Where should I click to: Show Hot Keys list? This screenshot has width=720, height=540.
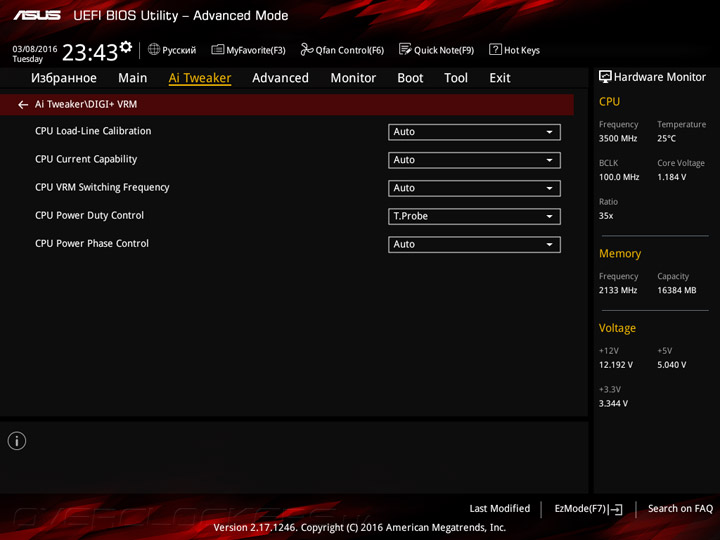click(x=515, y=50)
